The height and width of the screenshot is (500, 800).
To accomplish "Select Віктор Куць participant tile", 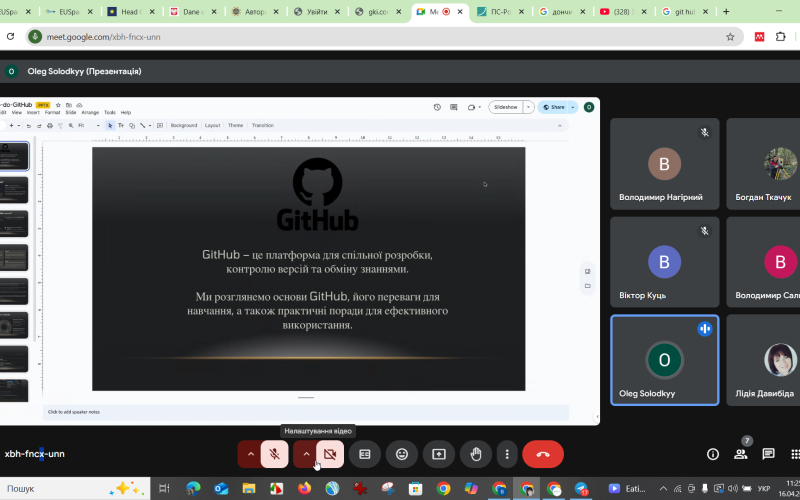I will pyautogui.click(x=664, y=262).
